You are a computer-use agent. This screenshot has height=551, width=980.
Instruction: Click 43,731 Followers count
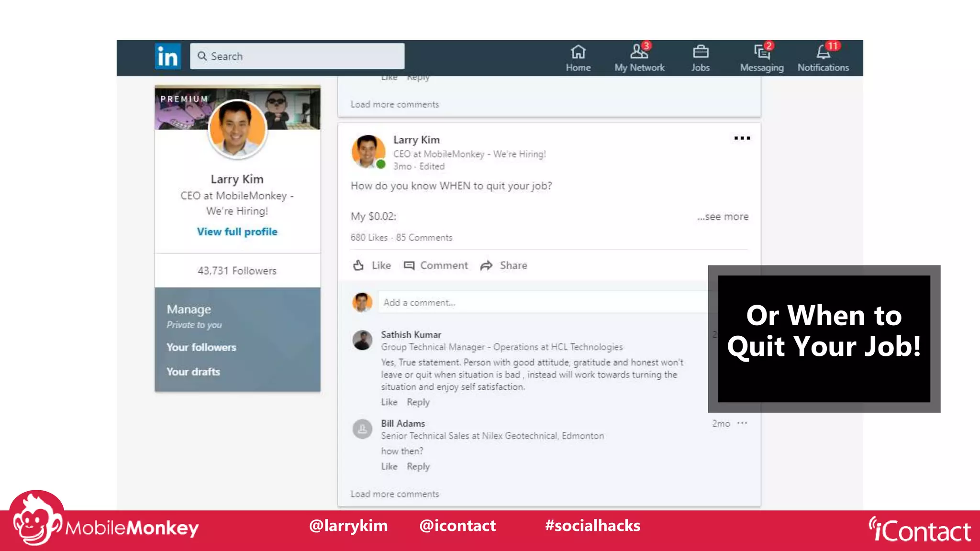coord(237,271)
